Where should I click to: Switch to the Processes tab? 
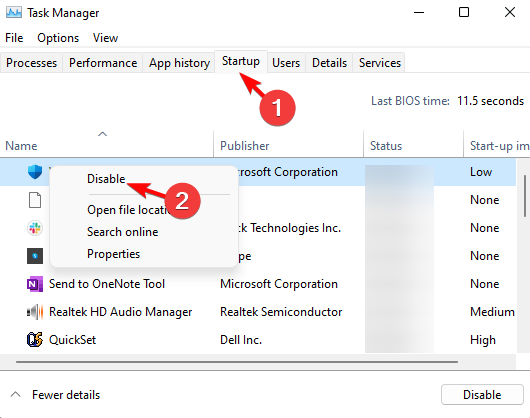[x=31, y=63]
